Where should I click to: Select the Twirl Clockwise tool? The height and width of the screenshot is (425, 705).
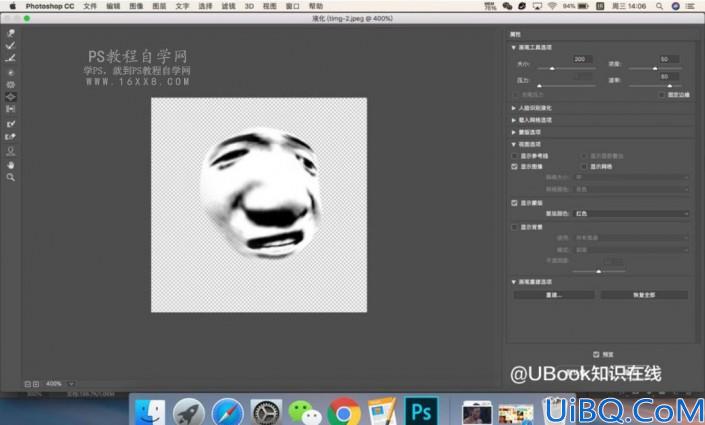pyautogui.click(x=11, y=72)
